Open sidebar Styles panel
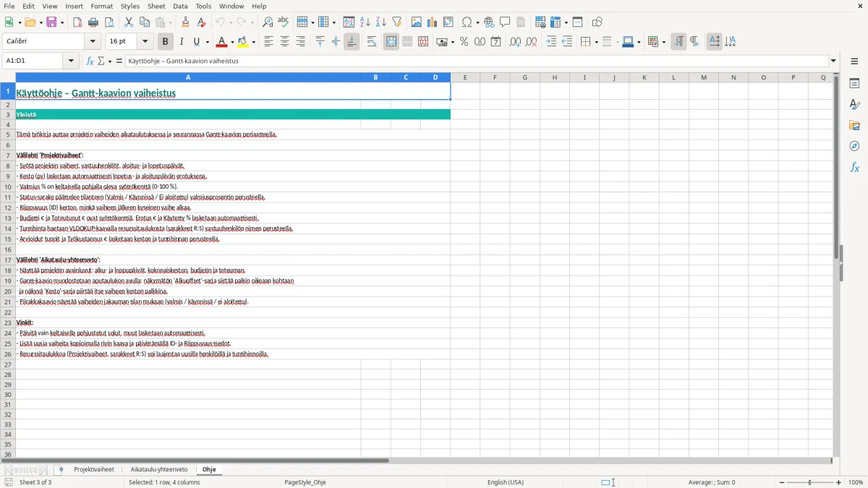 click(x=854, y=104)
